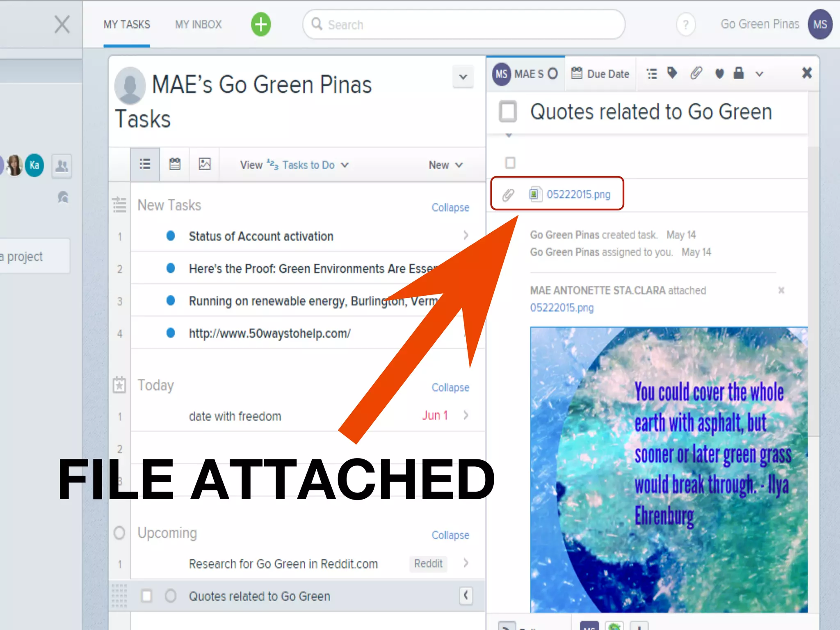Image resolution: width=840 pixels, height=630 pixels.
Task: Expand the dropdown arrow beside MAE's Go Green Pinas
Action: [x=463, y=77]
